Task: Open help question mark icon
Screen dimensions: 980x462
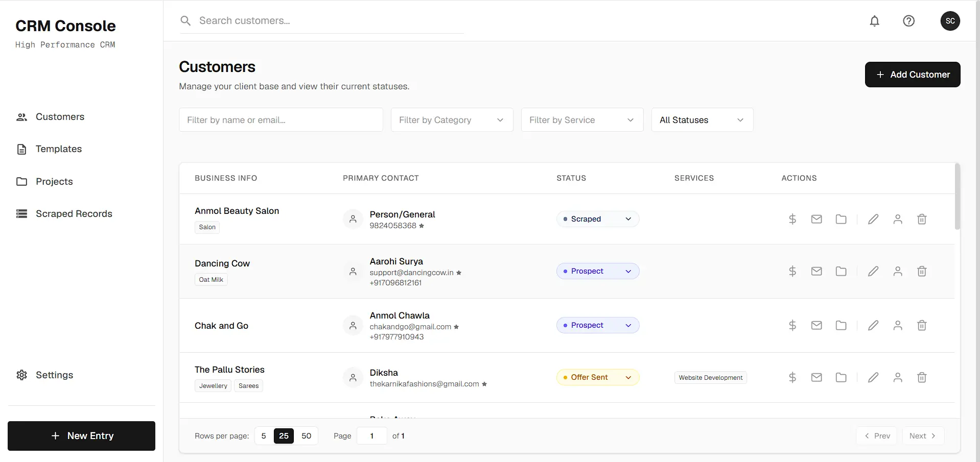Action: 908,21
